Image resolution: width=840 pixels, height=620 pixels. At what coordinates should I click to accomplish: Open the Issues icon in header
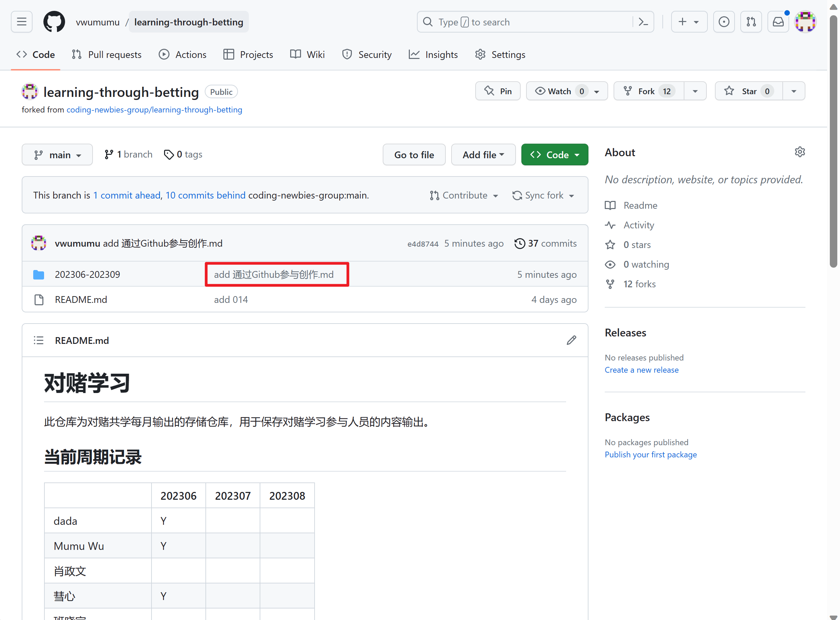[x=724, y=22]
